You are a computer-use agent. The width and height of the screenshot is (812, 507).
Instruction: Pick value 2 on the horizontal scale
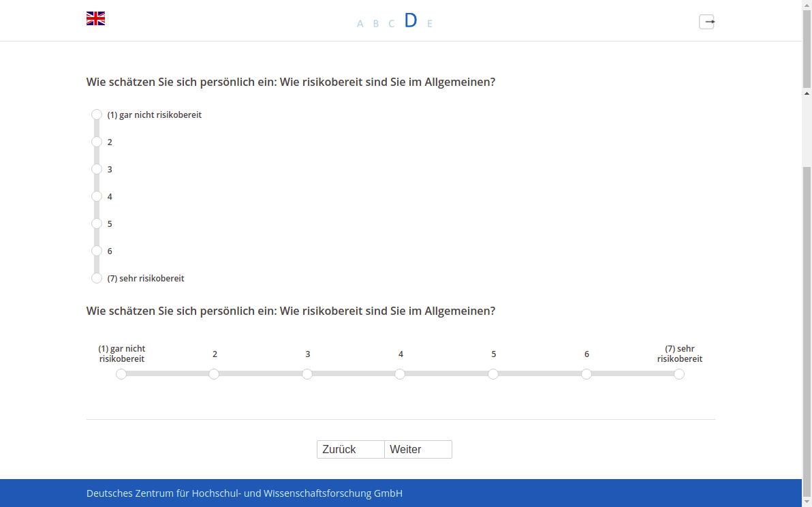pyautogui.click(x=214, y=374)
